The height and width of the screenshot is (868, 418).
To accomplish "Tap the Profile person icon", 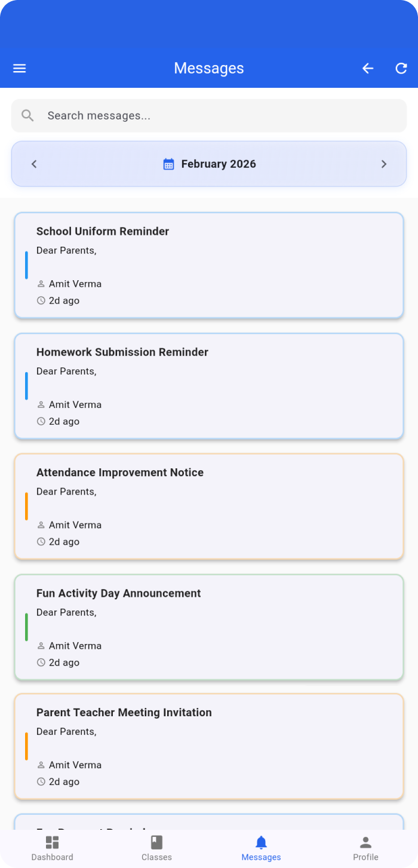I will tap(365, 842).
